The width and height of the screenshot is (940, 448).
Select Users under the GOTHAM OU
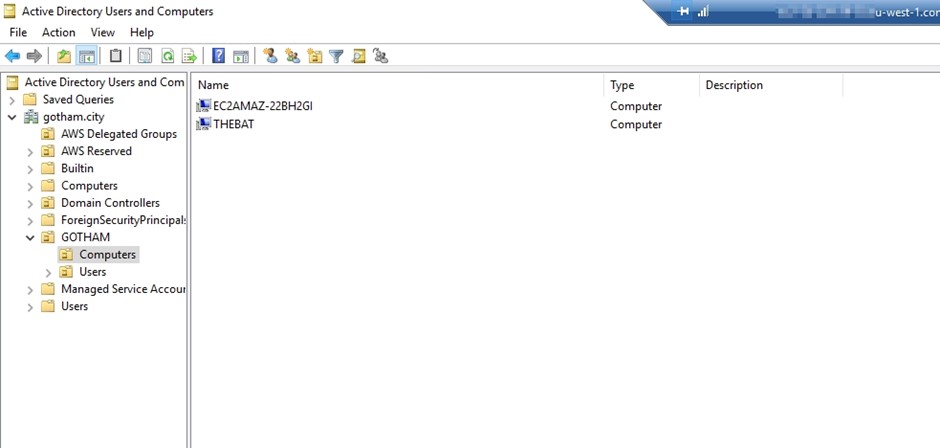point(92,272)
